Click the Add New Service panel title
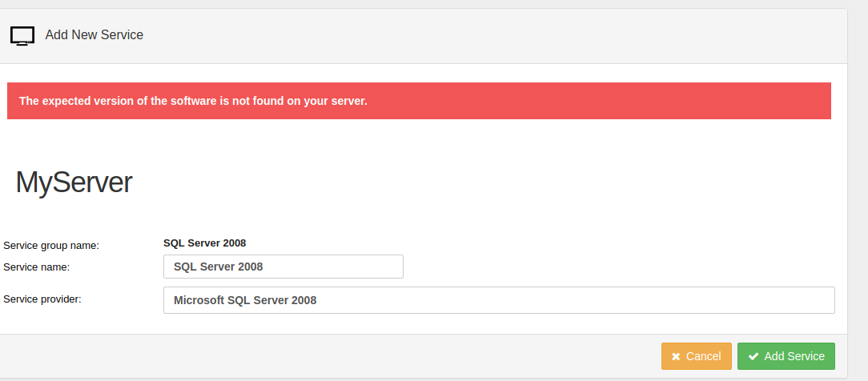 coord(94,35)
